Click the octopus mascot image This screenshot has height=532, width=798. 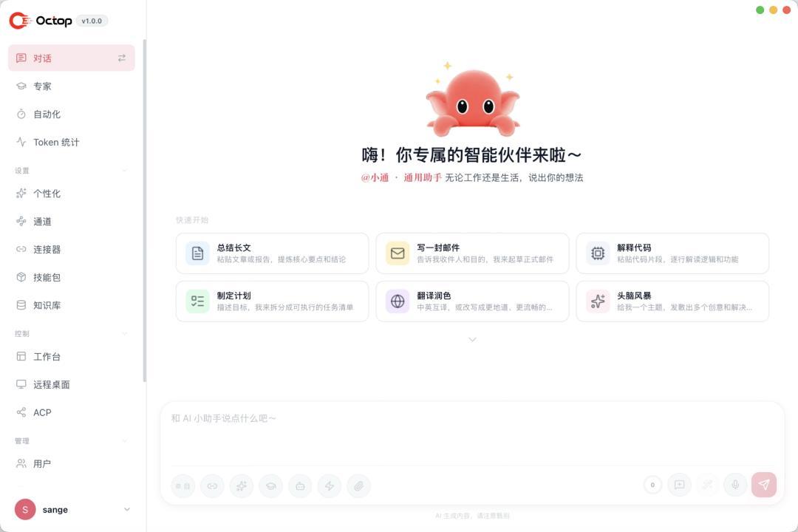click(473, 100)
